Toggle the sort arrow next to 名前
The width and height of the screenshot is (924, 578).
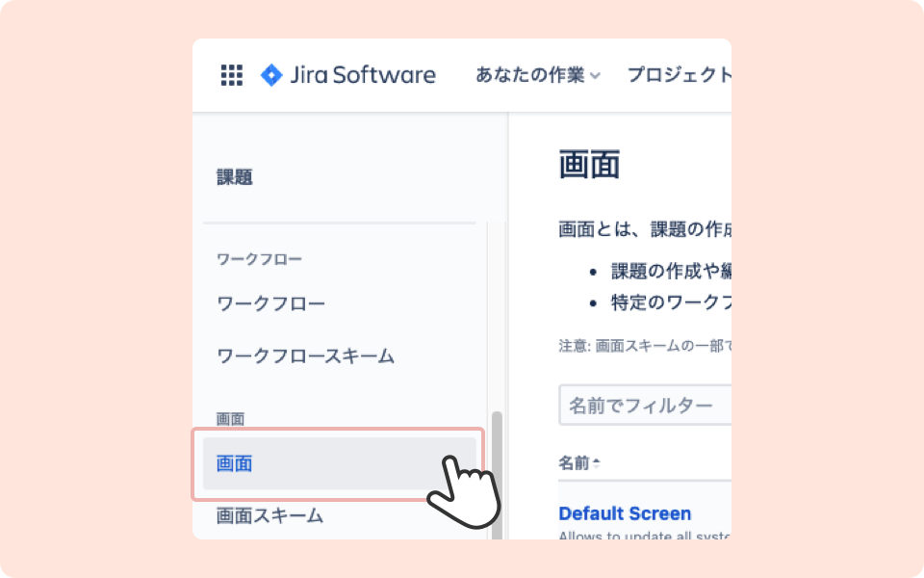(x=596, y=463)
